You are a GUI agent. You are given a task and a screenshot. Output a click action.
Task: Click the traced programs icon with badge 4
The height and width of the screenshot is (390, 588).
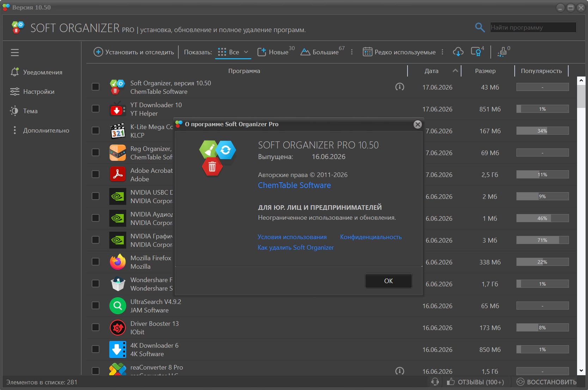click(476, 52)
